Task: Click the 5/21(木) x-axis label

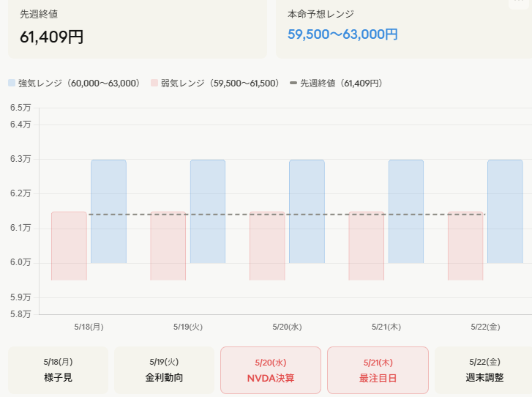Action: tap(386, 327)
